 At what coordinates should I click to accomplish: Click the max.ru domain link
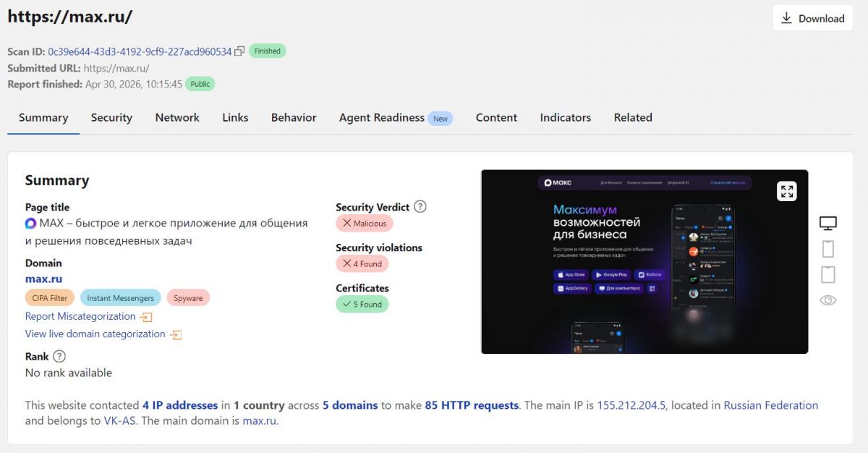point(43,279)
